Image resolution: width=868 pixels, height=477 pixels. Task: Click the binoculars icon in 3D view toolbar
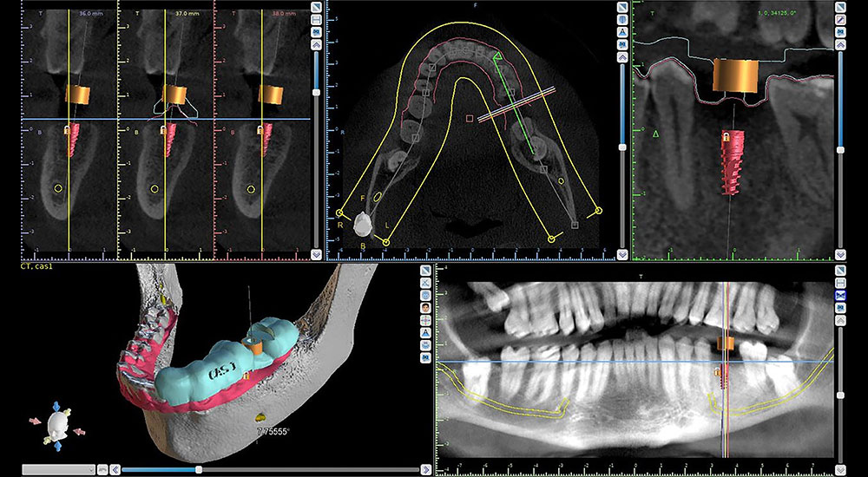tap(425, 358)
